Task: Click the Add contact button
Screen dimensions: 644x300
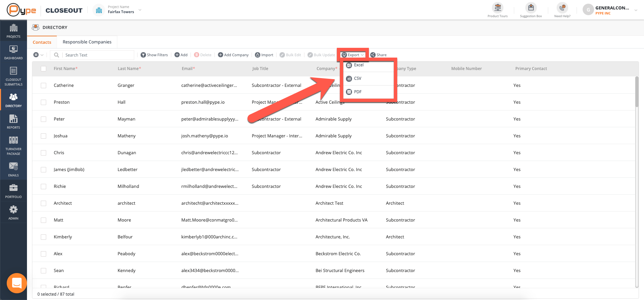Action: click(x=181, y=55)
